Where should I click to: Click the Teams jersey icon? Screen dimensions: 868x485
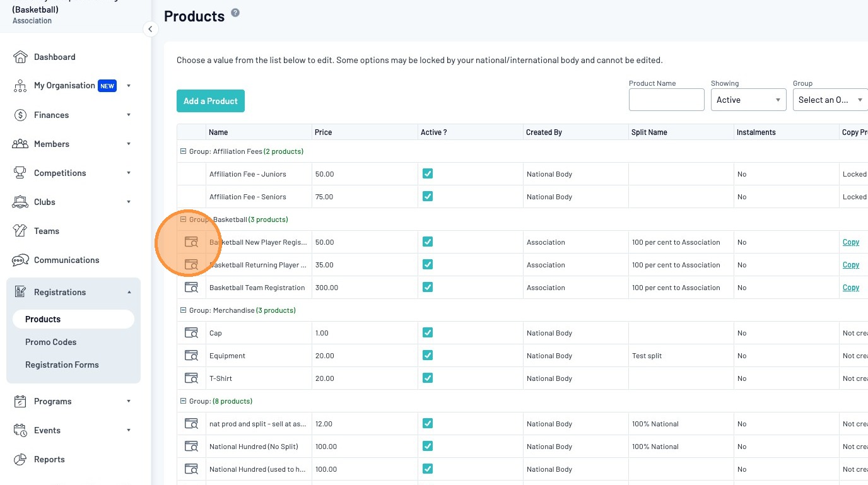click(20, 231)
